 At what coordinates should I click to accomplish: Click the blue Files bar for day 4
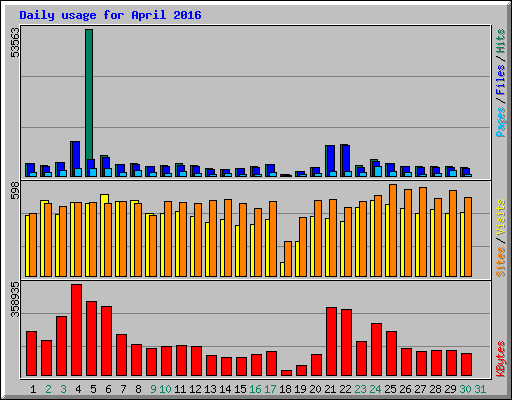click(76, 155)
